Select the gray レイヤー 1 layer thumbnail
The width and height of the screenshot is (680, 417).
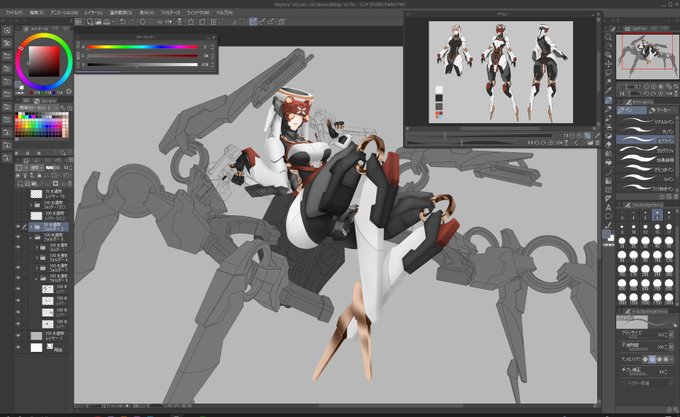36,336
